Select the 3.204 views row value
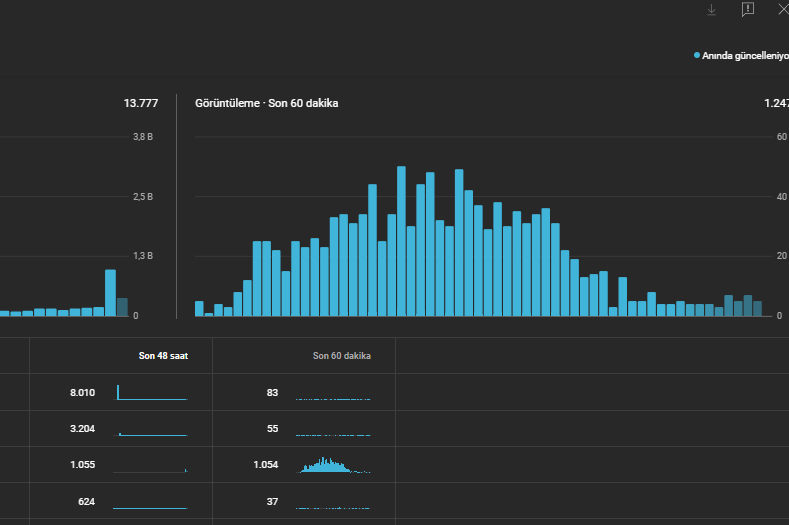Viewport: 789px width, 525px height. pyautogui.click(x=82, y=429)
